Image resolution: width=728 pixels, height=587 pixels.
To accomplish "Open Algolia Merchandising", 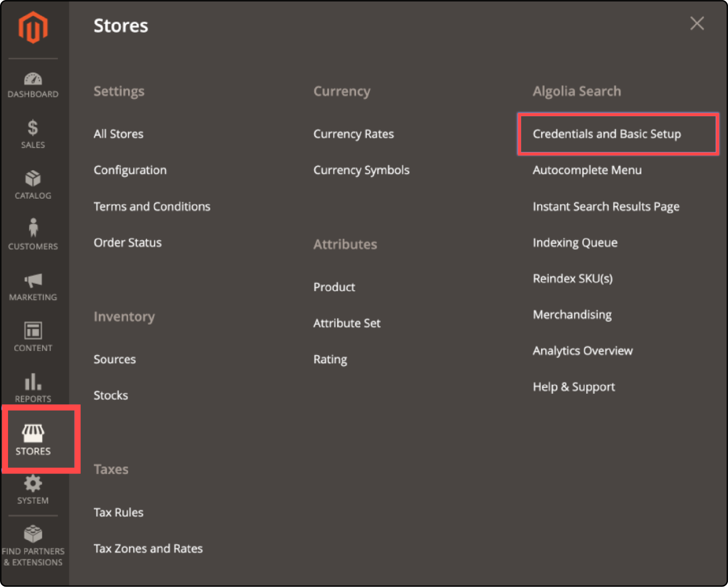I will pos(572,315).
